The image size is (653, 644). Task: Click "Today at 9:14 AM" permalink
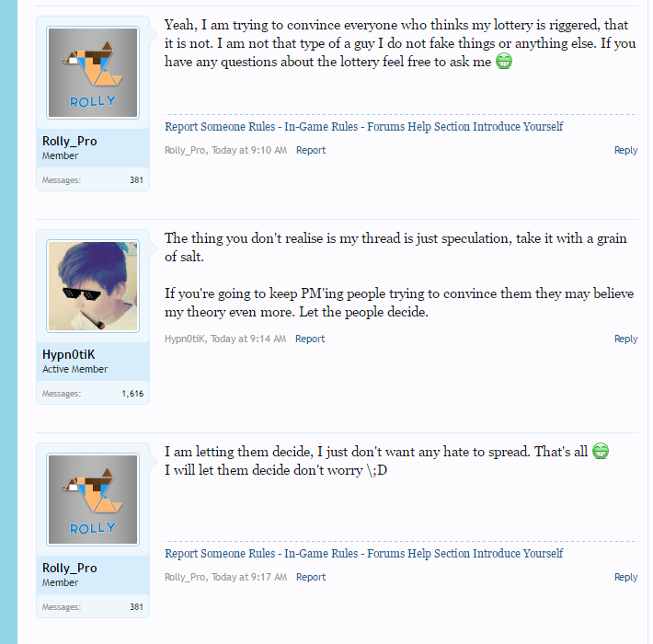248,339
